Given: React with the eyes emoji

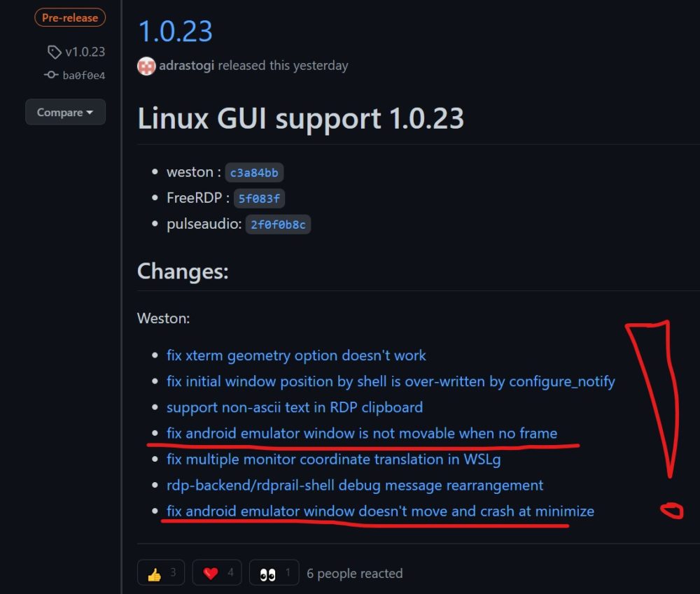Looking at the screenshot, I should click(x=274, y=572).
